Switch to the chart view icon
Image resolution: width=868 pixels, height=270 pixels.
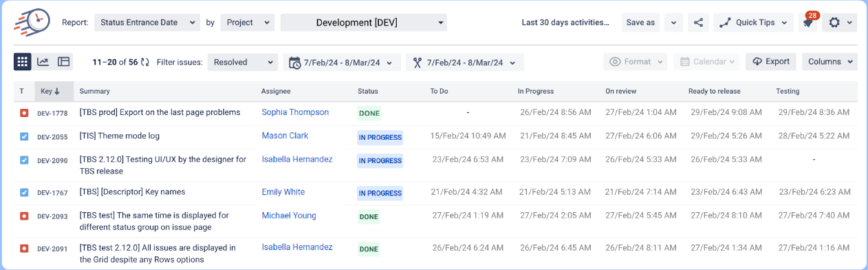coord(43,62)
